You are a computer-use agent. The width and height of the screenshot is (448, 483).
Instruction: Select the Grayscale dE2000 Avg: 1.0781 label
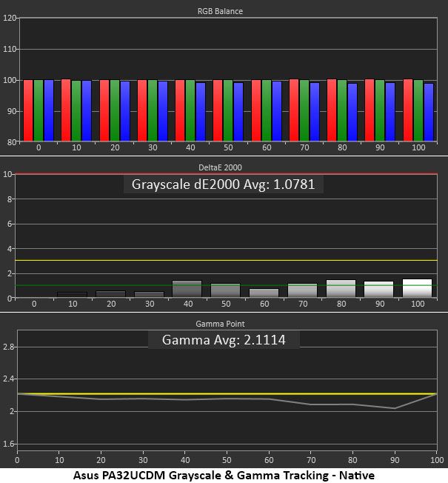click(x=223, y=184)
